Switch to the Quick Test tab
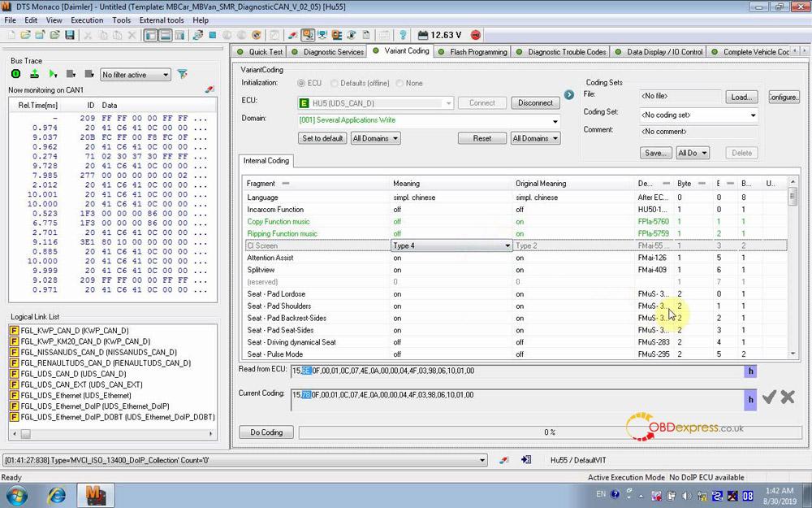The image size is (812, 508). [x=260, y=52]
